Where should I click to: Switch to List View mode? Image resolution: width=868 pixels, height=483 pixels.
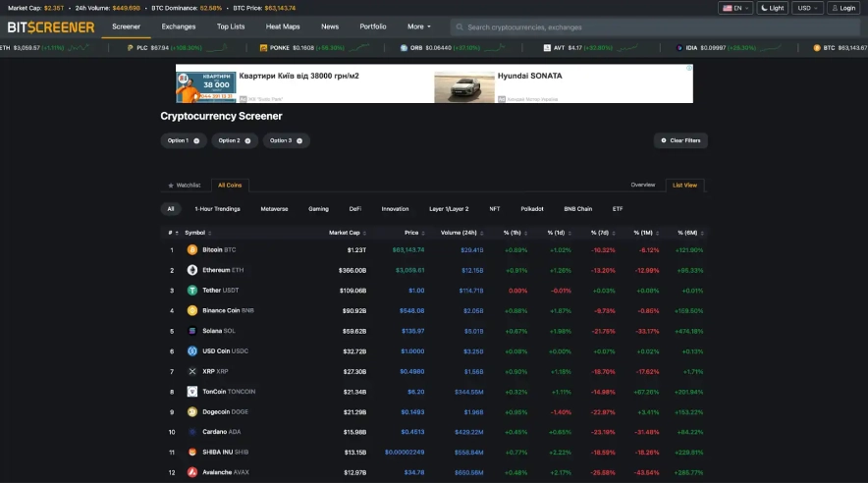[x=683, y=185]
